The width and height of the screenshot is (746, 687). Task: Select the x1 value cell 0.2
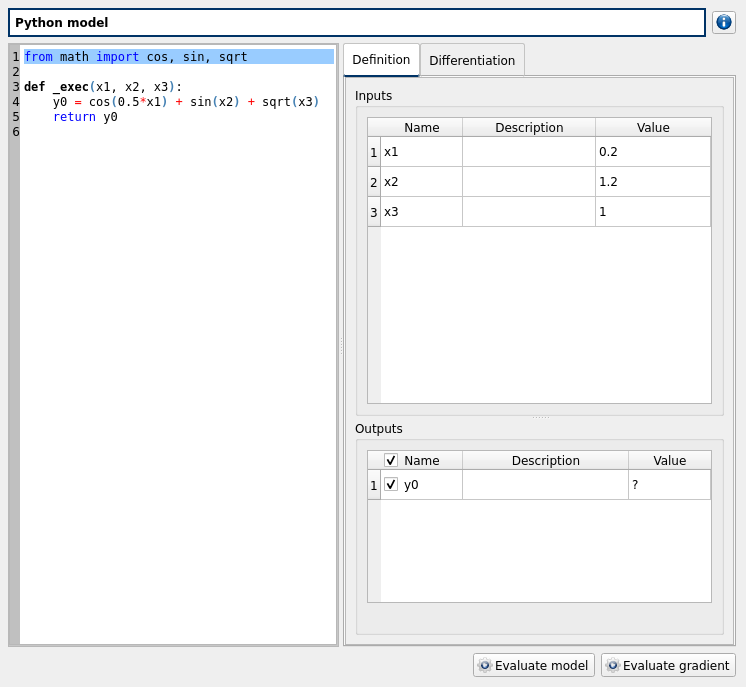[x=652, y=152]
